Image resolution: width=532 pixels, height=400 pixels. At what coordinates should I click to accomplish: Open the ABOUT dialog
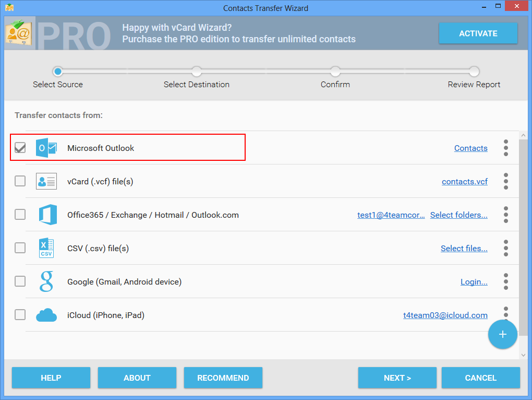(x=137, y=378)
